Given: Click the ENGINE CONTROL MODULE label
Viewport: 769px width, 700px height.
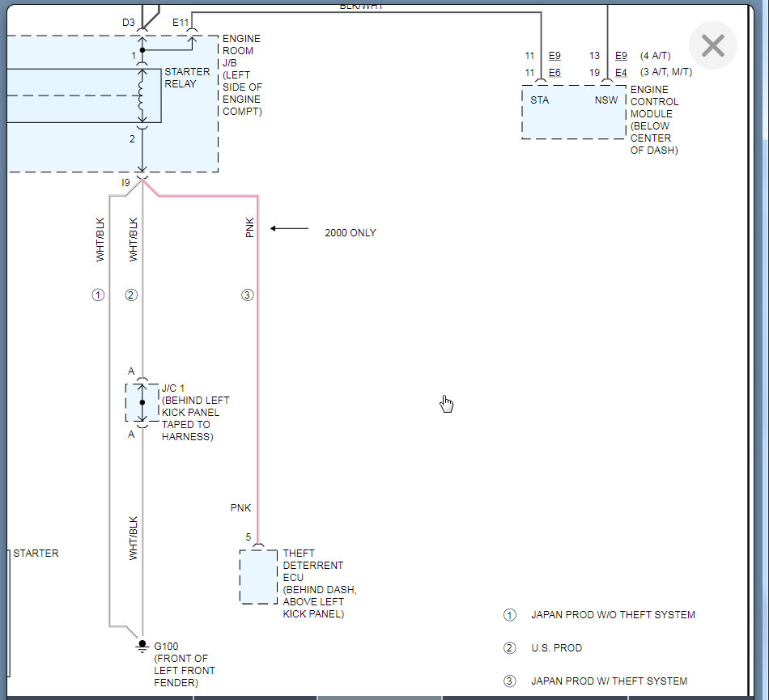Looking at the screenshot, I should coord(654,120).
